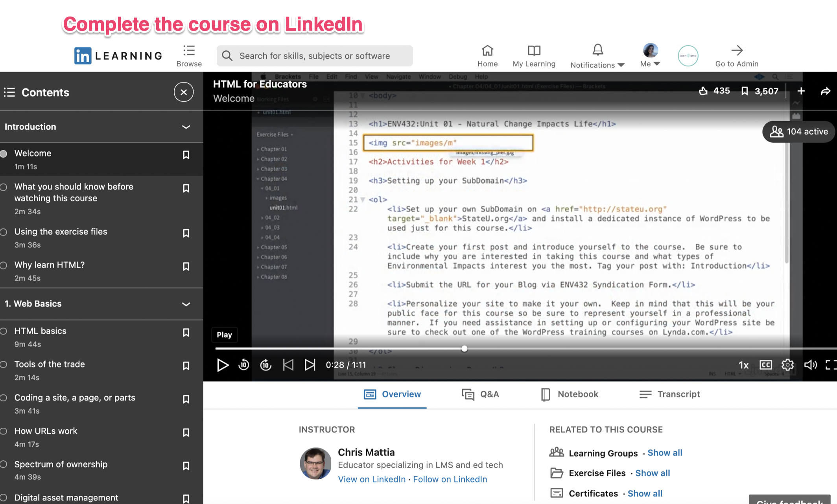Select the 'Why learn HTML?' lesson
The width and height of the screenshot is (837, 504).
point(50,265)
